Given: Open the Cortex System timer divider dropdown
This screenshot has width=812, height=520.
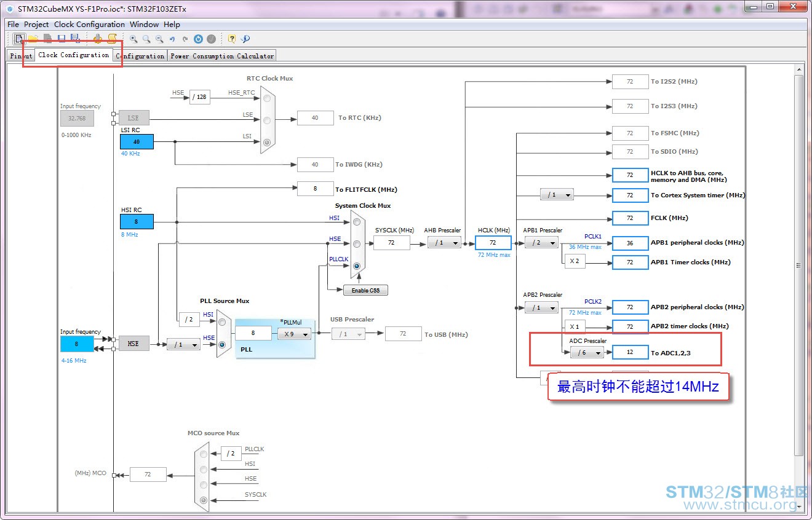Looking at the screenshot, I should pos(557,195).
